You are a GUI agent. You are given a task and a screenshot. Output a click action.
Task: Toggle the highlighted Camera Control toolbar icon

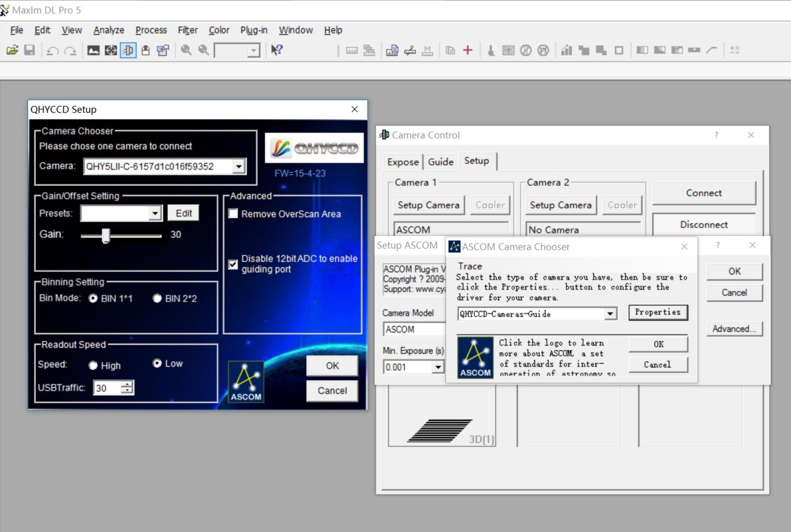[128, 50]
